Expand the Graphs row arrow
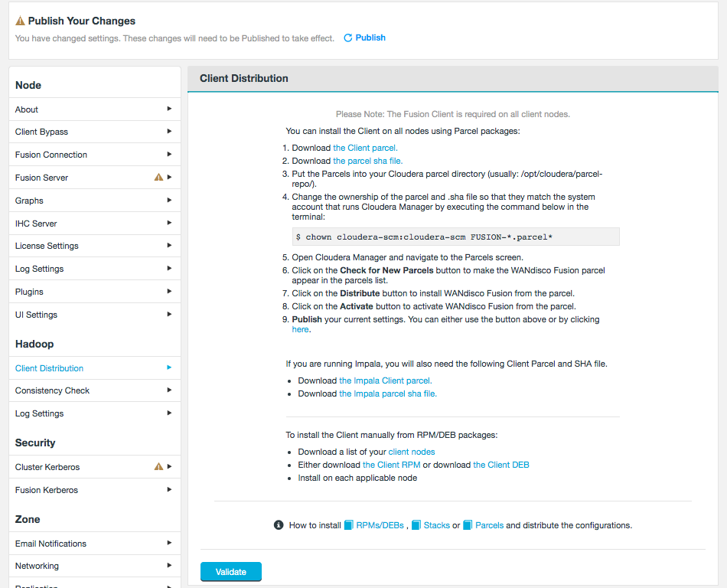This screenshot has width=727, height=588. click(169, 200)
